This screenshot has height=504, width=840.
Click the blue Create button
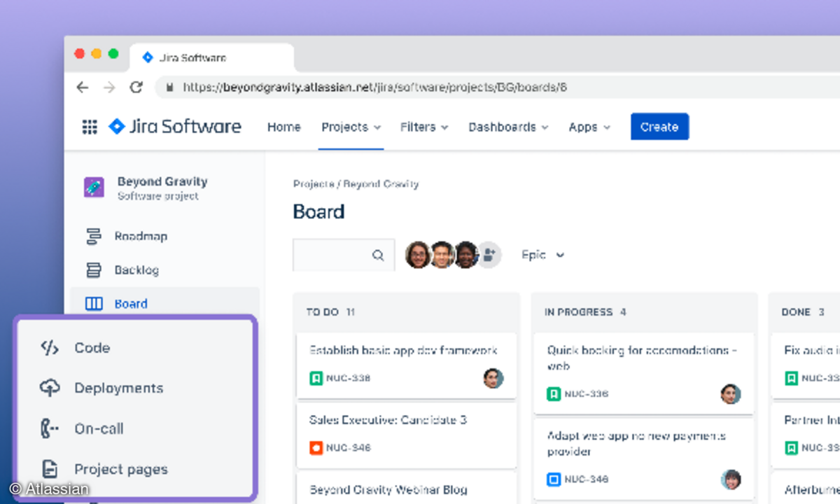(x=659, y=127)
